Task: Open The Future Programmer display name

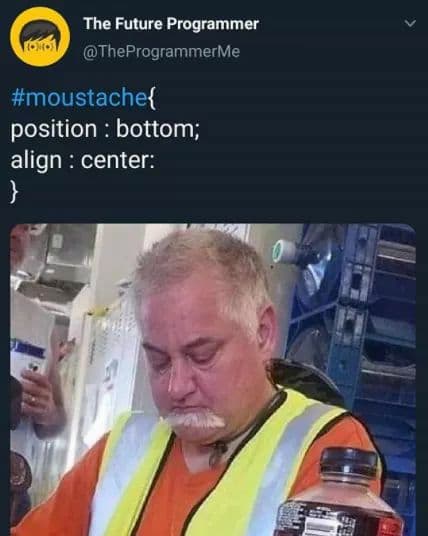Action: pyautogui.click(x=171, y=24)
